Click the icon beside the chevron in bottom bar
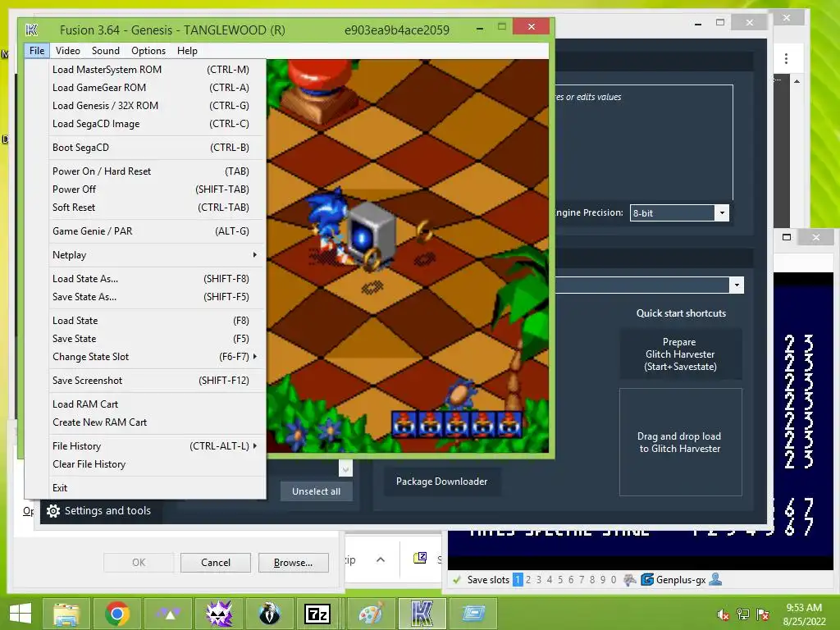The height and width of the screenshot is (630, 840). click(420, 558)
